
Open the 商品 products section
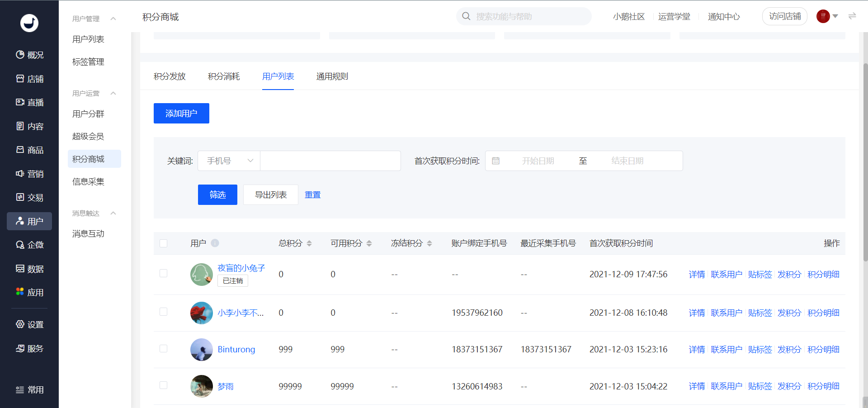(x=29, y=150)
